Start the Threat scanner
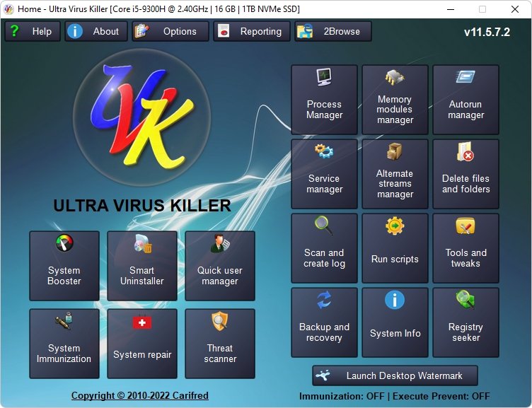The image size is (532, 408). coord(220,344)
